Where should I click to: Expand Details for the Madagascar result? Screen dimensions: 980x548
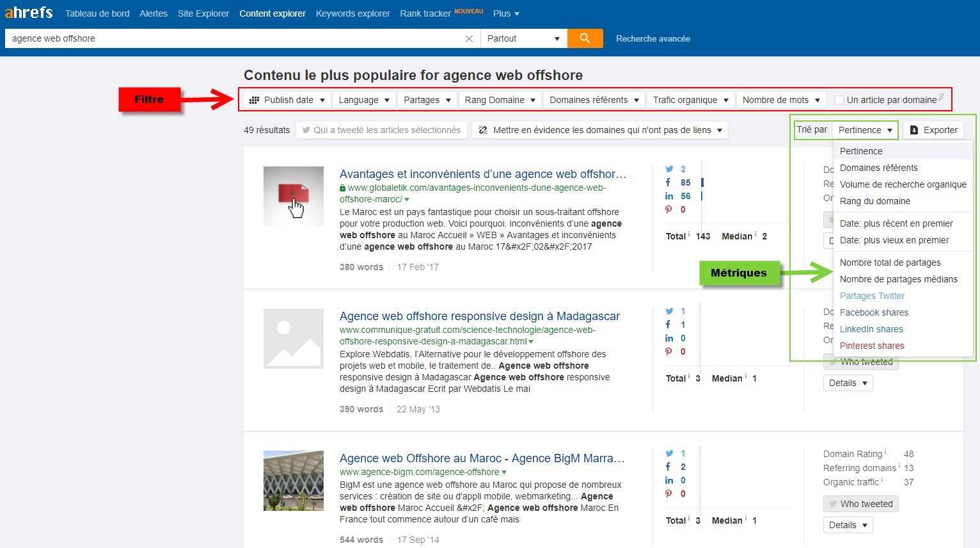coord(848,383)
